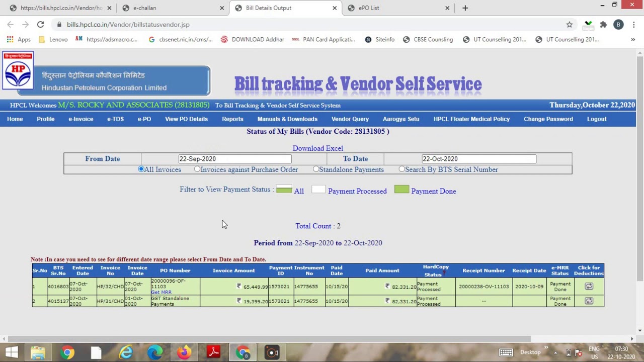Open deductions icon for bill 4015137
Screen dimensions: 644x362
click(589, 301)
